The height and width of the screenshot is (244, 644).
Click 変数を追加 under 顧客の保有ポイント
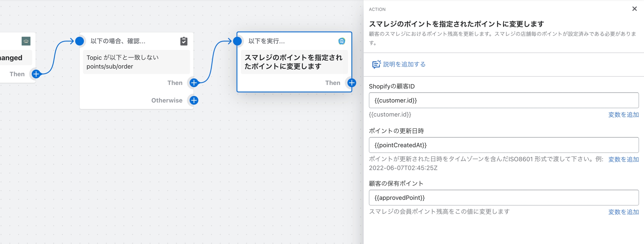[x=624, y=212]
